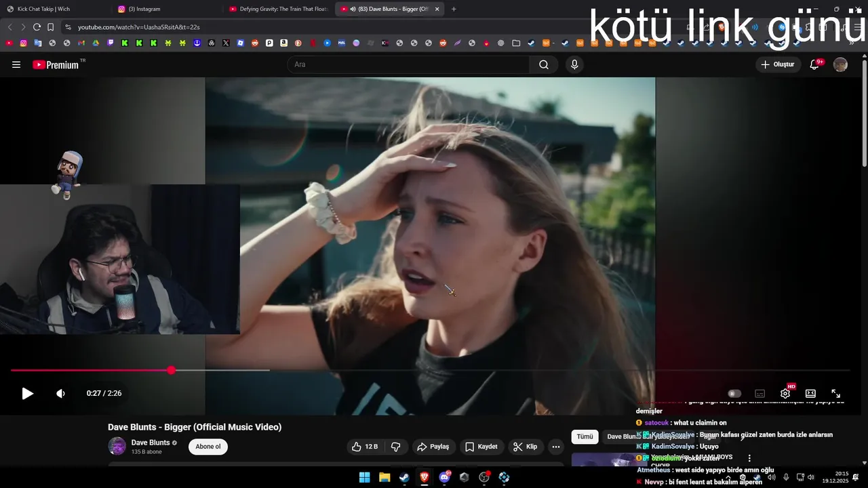
Task: Select the Tümü filter chip
Action: coord(585,437)
